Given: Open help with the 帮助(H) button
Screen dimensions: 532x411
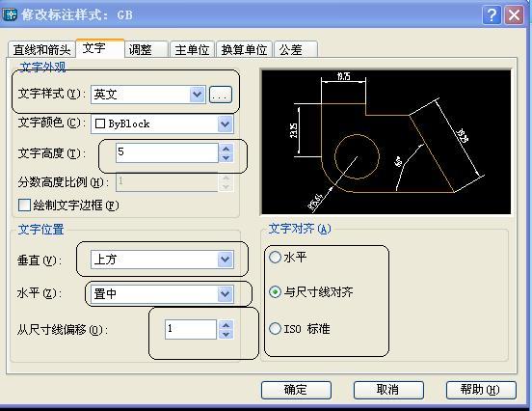Looking at the screenshot, I should [x=481, y=390].
